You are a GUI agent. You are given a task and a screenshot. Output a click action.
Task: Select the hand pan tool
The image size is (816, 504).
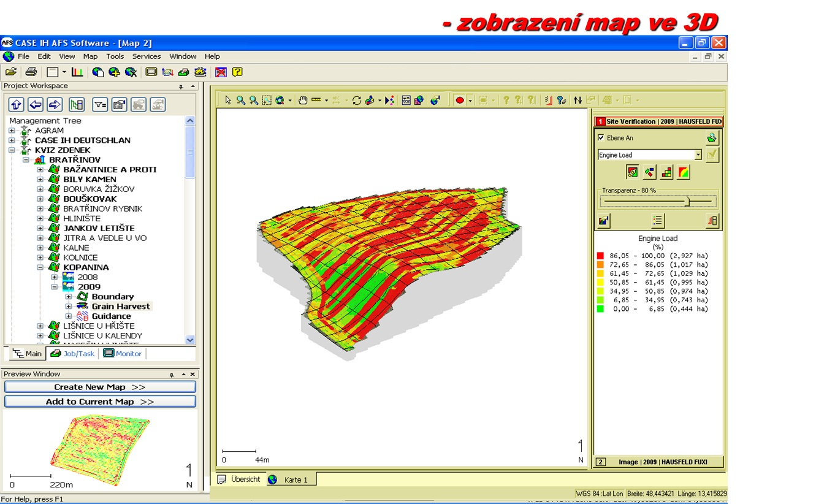[303, 100]
